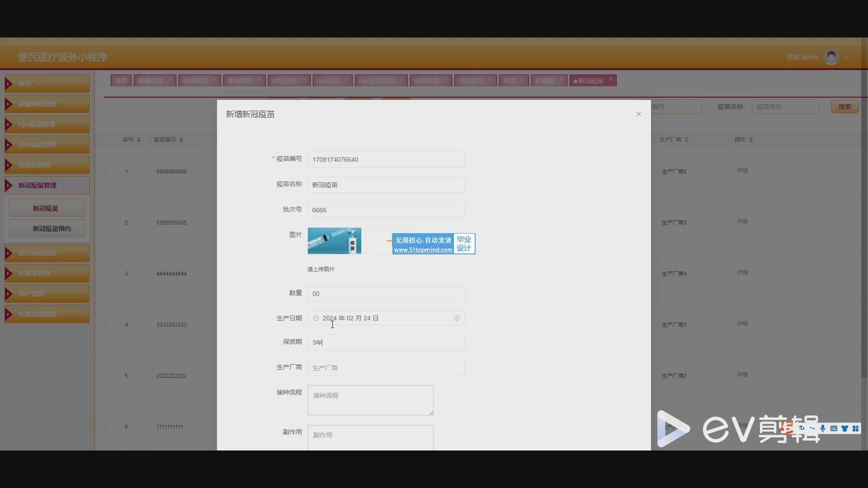868x488 pixels.
Task: Click the 生产厂商 input field
Action: click(x=386, y=368)
